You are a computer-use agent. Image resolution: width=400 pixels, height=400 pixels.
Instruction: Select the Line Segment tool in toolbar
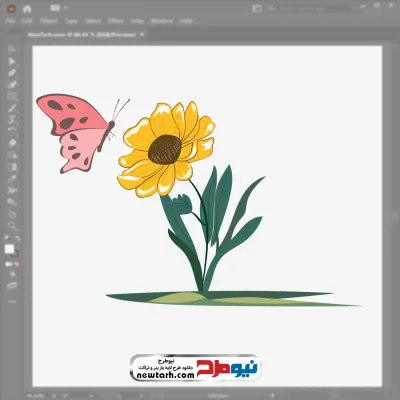coord(12,108)
